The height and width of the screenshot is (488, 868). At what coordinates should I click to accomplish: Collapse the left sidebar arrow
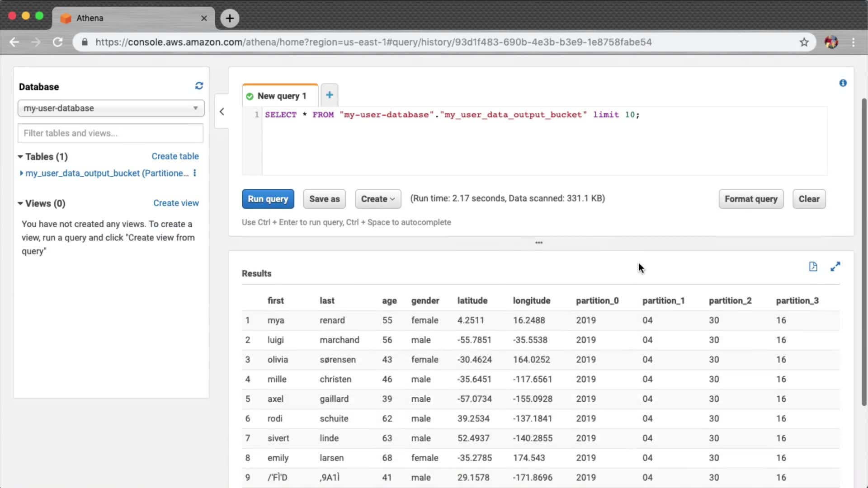coord(222,112)
